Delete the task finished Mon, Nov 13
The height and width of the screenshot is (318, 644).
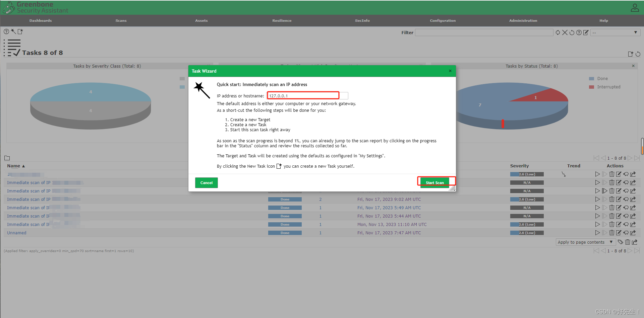[x=612, y=224]
